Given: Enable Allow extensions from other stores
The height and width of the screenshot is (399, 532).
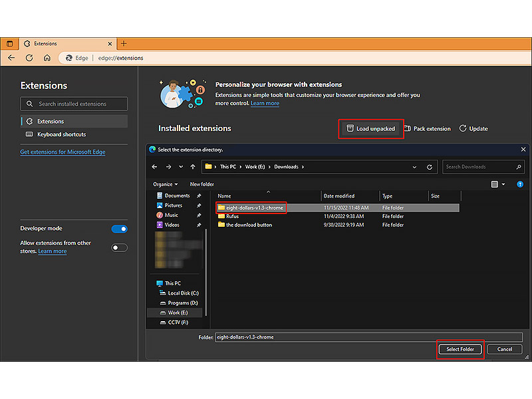Looking at the screenshot, I should pyautogui.click(x=120, y=247).
